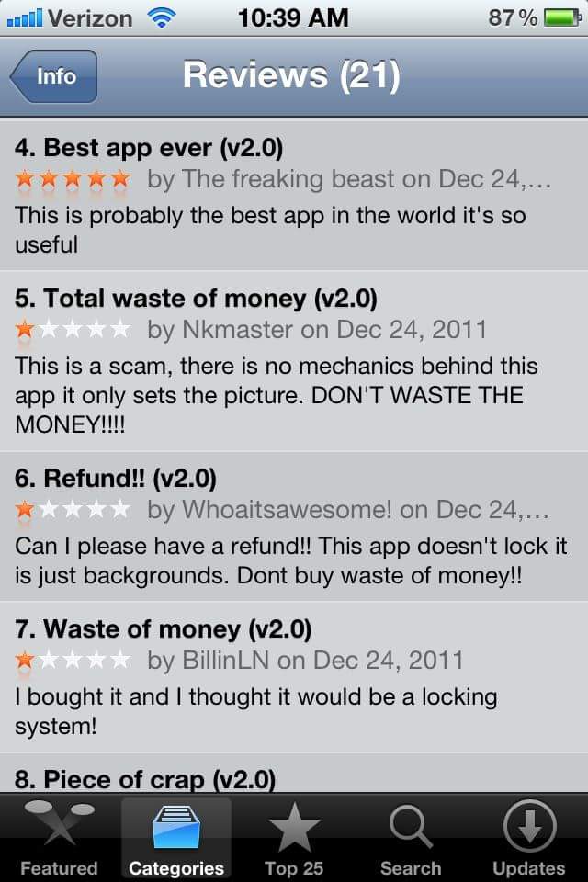Tap the Wi-Fi status icon
The width and height of the screenshot is (588, 882).
pos(161,18)
